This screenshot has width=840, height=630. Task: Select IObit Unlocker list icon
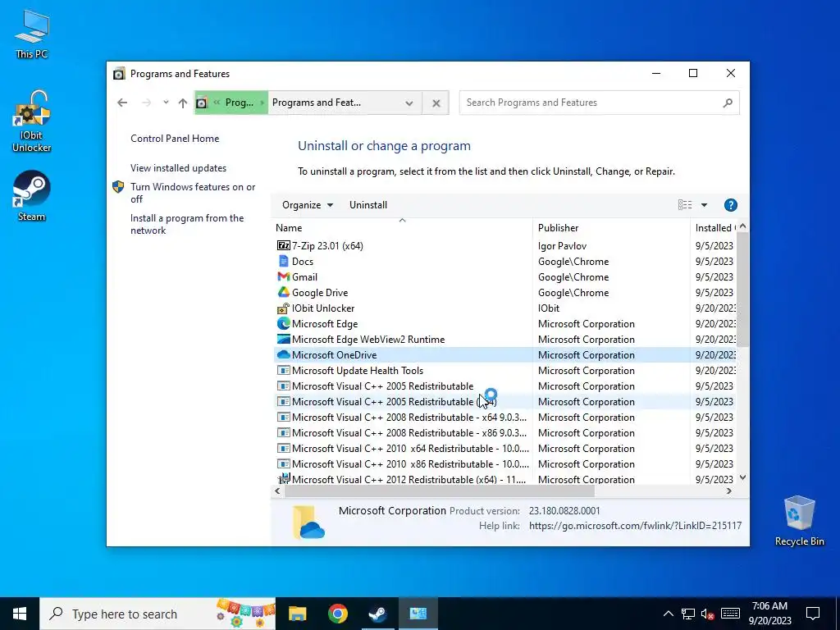(x=283, y=308)
